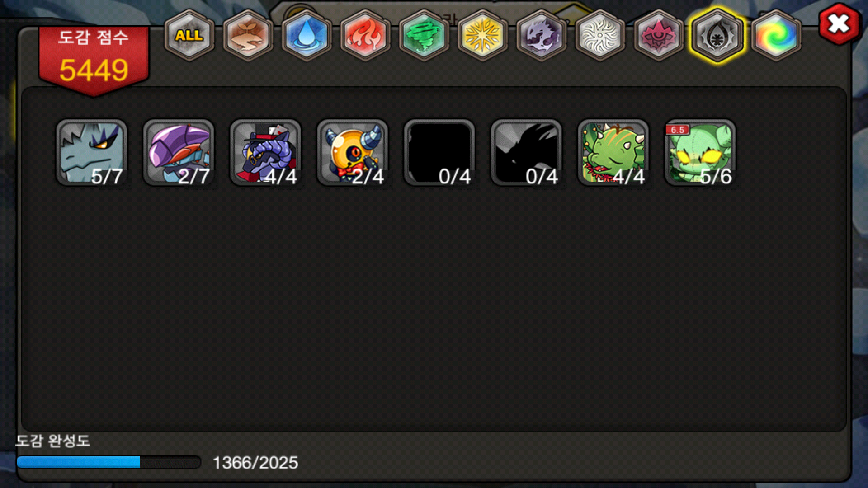Open the dragon silhouette entry showing 0/4
The image size is (868, 488).
point(526,153)
